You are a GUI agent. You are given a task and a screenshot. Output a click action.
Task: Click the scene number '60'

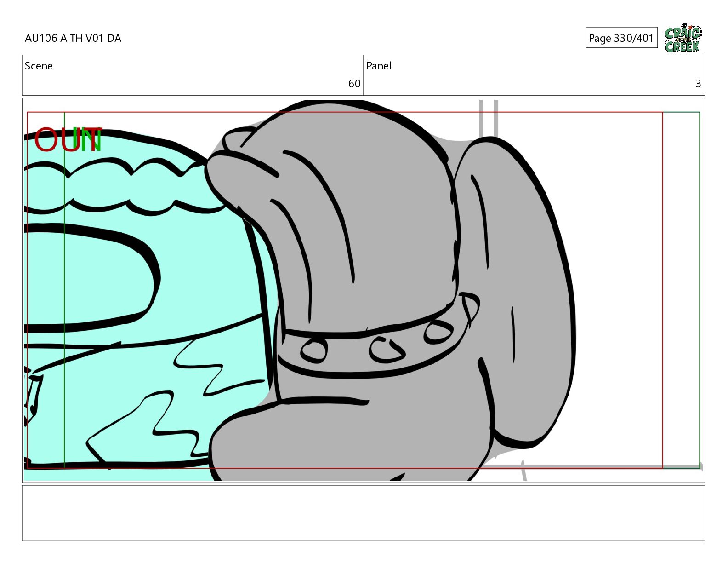click(x=354, y=84)
